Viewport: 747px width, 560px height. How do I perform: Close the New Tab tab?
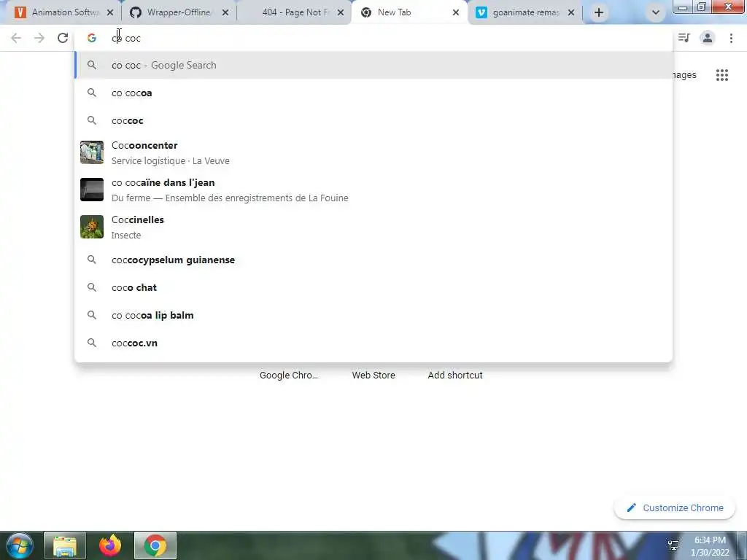(x=456, y=12)
